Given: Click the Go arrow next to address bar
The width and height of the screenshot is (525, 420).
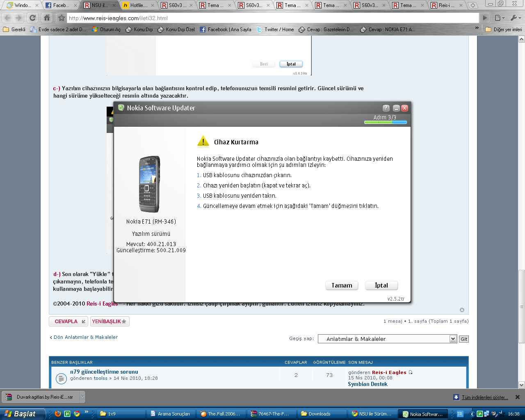Looking at the screenshot, I should [x=485, y=18].
